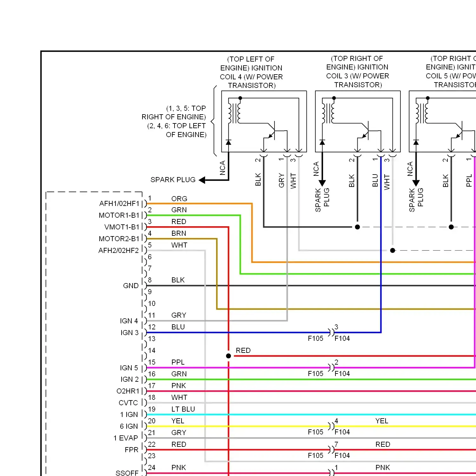
Task: Click the 'PPL' wire label on pin 15
Action: [x=178, y=362]
